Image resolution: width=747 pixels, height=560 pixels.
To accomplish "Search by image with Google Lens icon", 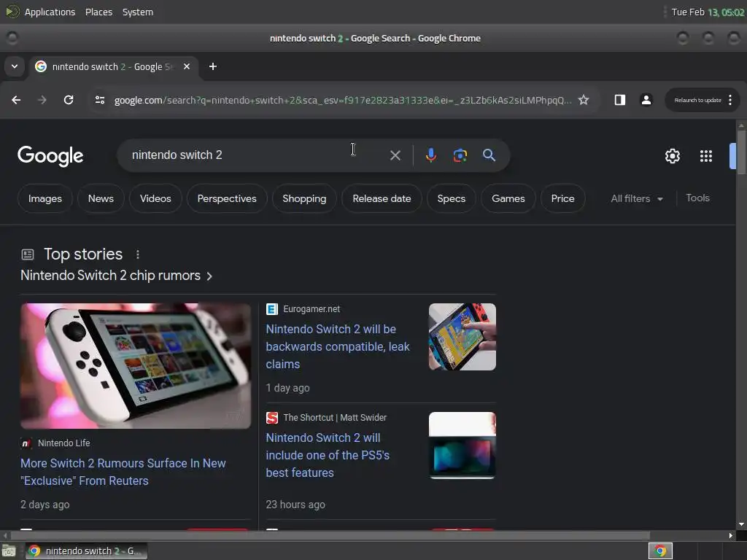I will click(460, 155).
